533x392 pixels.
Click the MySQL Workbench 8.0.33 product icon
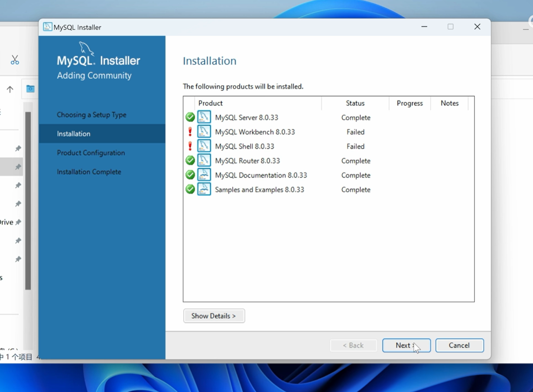tap(204, 132)
